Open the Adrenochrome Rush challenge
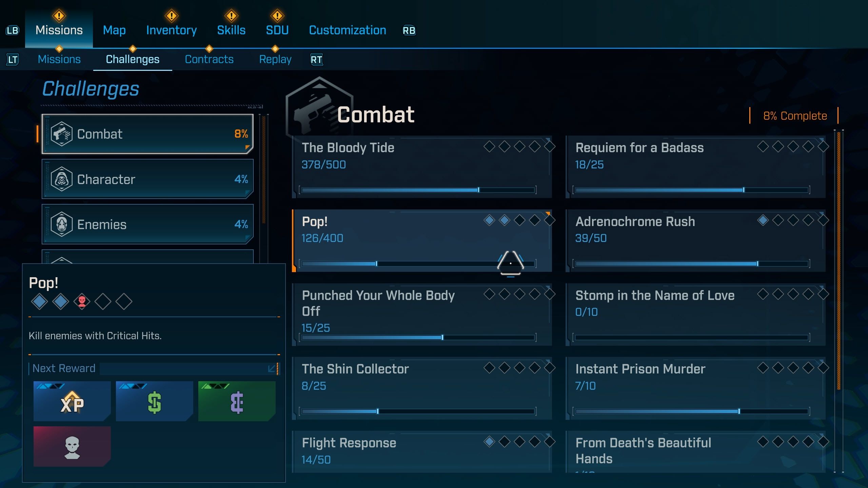This screenshot has height=488, width=868. 695,241
